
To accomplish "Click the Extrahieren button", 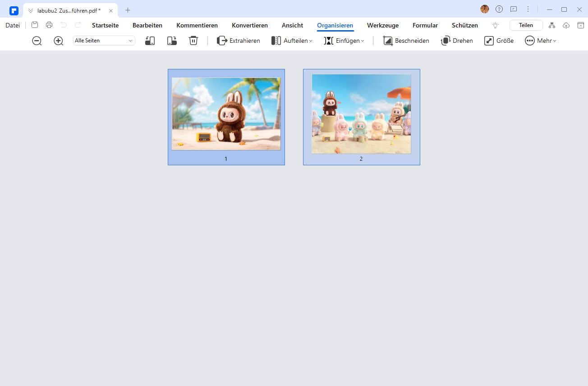I will [239, 41].
